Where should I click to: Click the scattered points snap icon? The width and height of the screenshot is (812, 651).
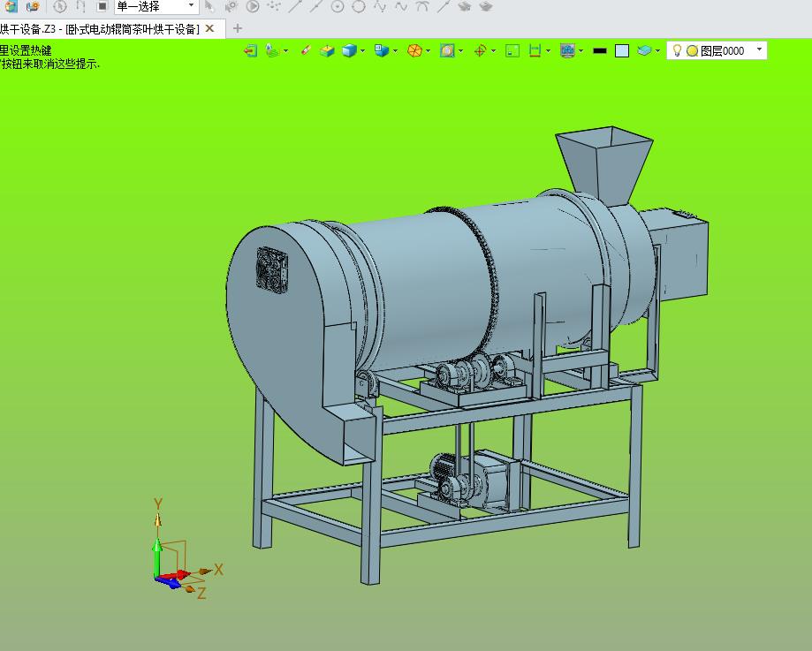tap(273, 6)
